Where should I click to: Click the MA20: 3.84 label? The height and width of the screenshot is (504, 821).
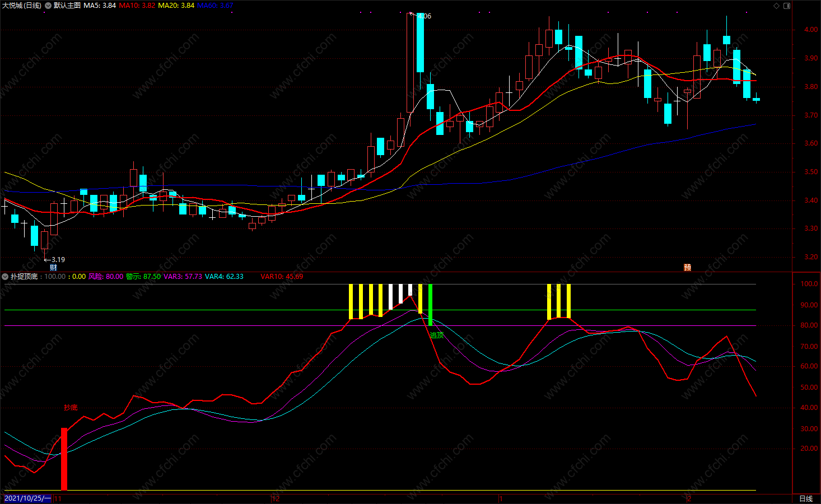click(176, 6)
